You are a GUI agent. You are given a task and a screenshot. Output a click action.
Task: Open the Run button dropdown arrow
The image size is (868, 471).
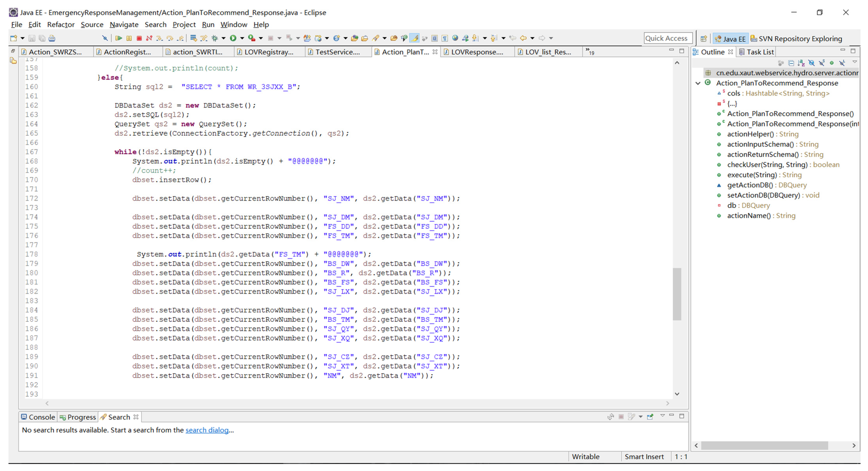click(x=242, y=38)
